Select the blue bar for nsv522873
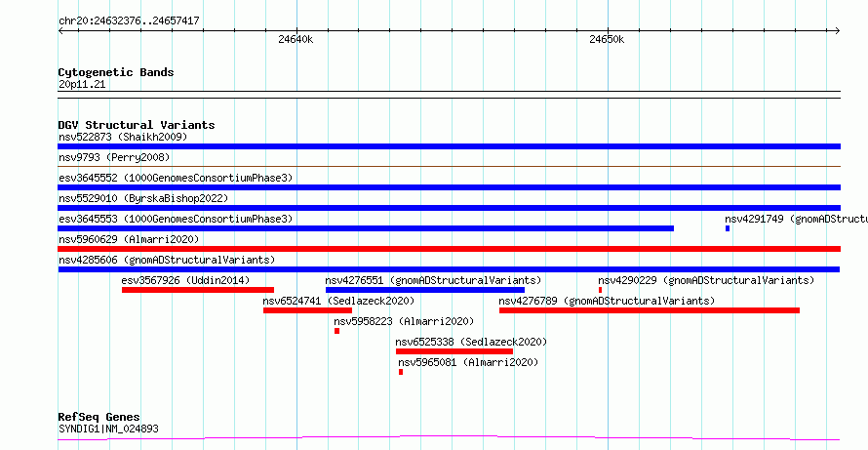 point(449,146)
